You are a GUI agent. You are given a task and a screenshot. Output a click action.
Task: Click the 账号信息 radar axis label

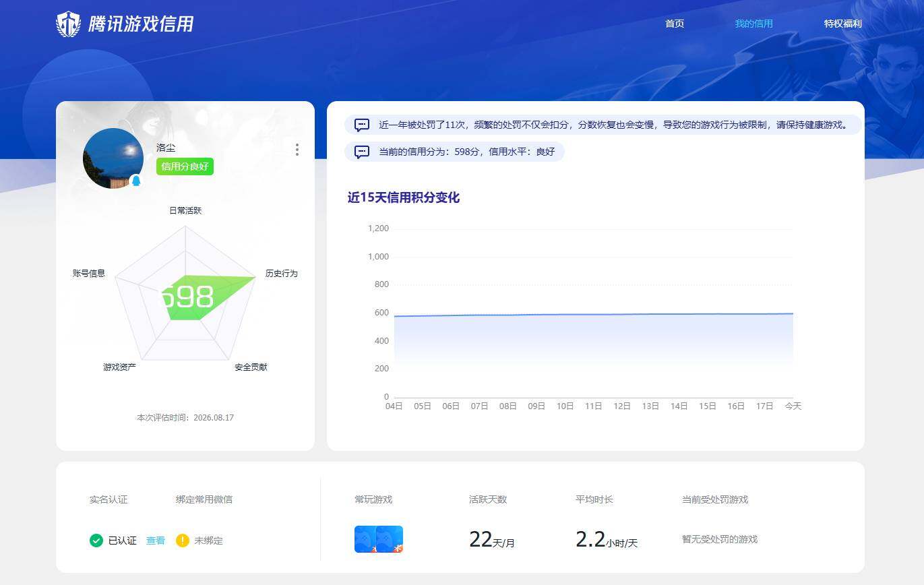coord(89,274)
